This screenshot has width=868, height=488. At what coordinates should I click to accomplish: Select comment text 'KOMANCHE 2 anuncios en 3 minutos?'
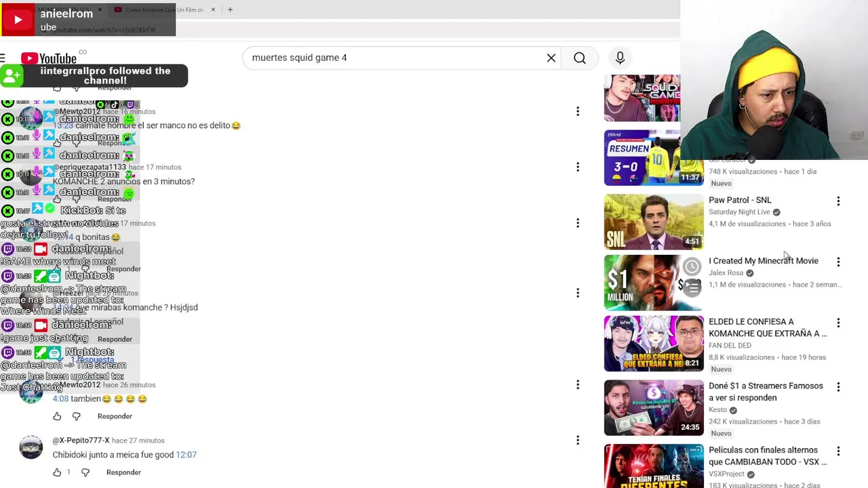click(x=123, y=182)
